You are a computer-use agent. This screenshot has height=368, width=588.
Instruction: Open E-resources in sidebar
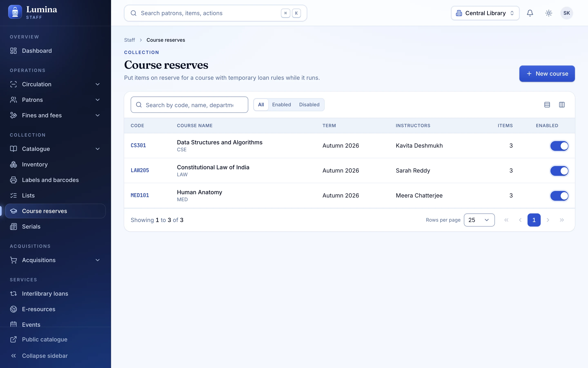pos(55,309)
